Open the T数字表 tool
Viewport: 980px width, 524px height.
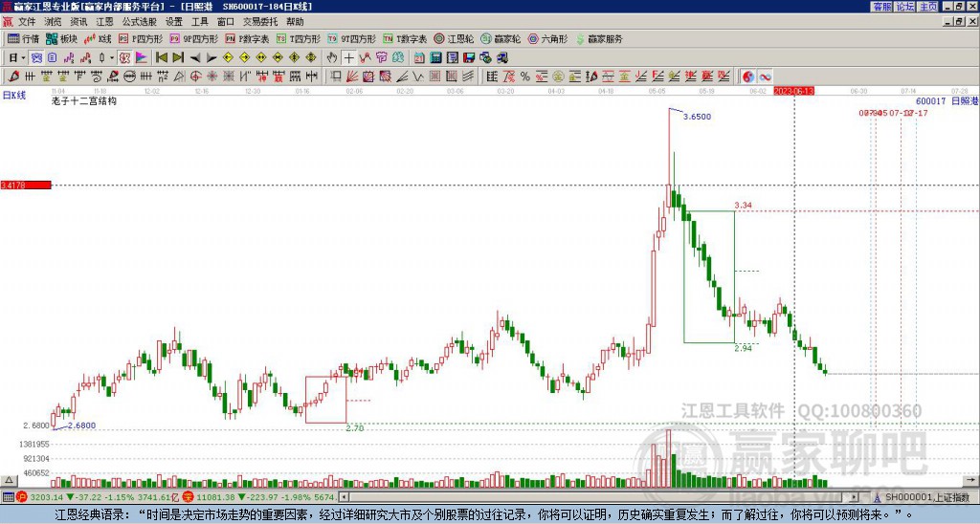click(x=405, y=38)
